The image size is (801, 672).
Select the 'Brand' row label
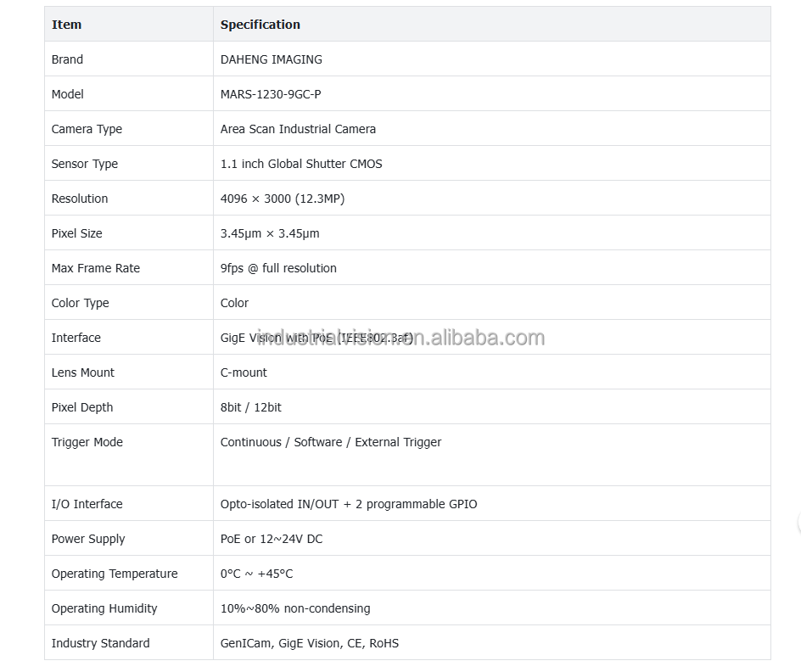tap(67, 59)
